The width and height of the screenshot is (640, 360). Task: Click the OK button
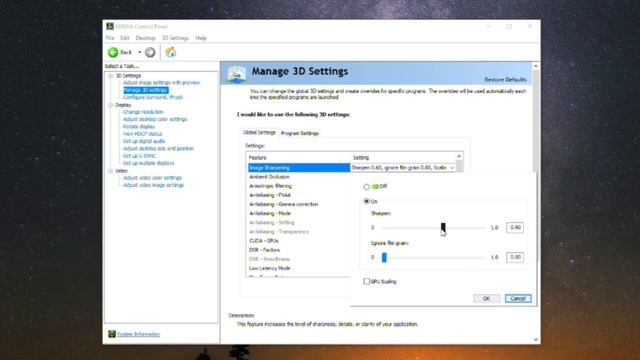486,298
